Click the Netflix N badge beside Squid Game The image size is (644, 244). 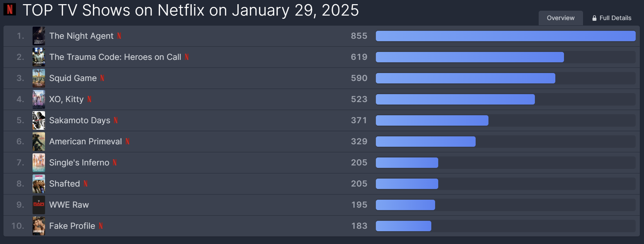(102, 78)
